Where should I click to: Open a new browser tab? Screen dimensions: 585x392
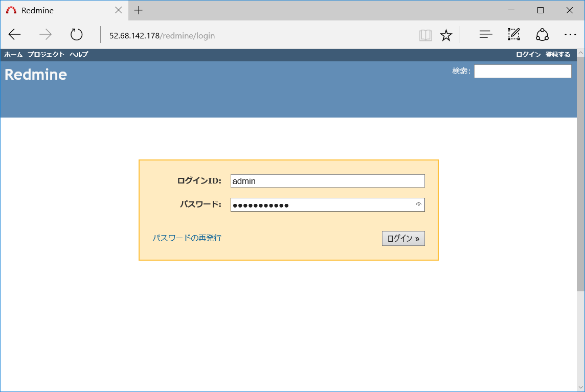[x=138, y=10]
